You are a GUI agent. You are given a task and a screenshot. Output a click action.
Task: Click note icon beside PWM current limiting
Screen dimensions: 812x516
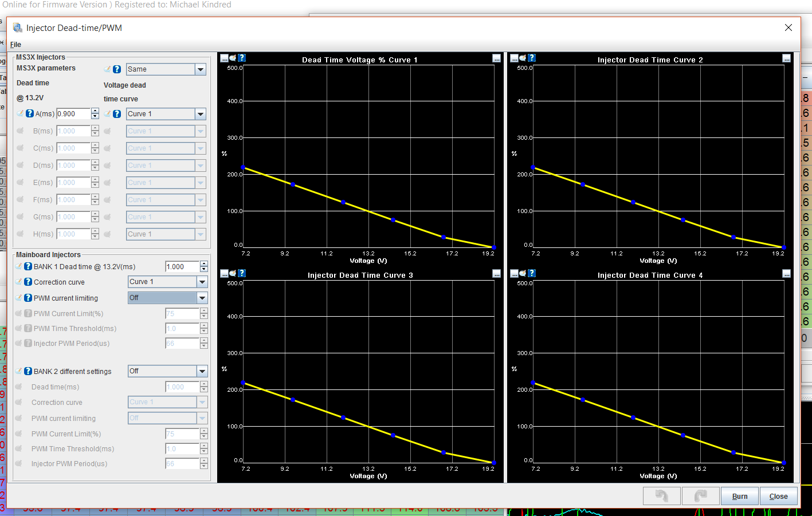(19, 298)
